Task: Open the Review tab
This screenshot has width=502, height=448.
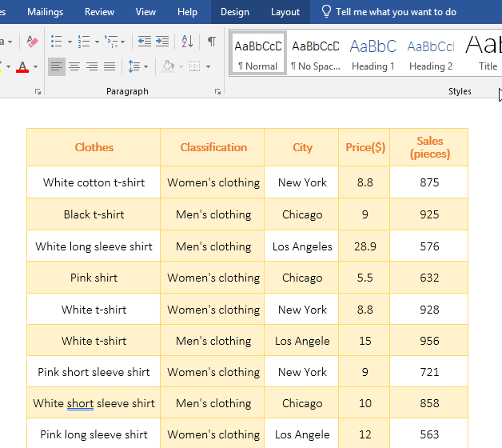Action: (99, 12)
